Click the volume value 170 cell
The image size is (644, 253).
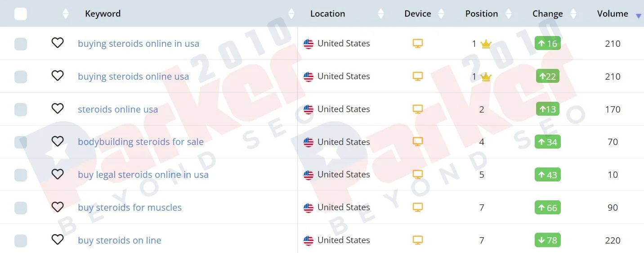[x=613, y=109]
